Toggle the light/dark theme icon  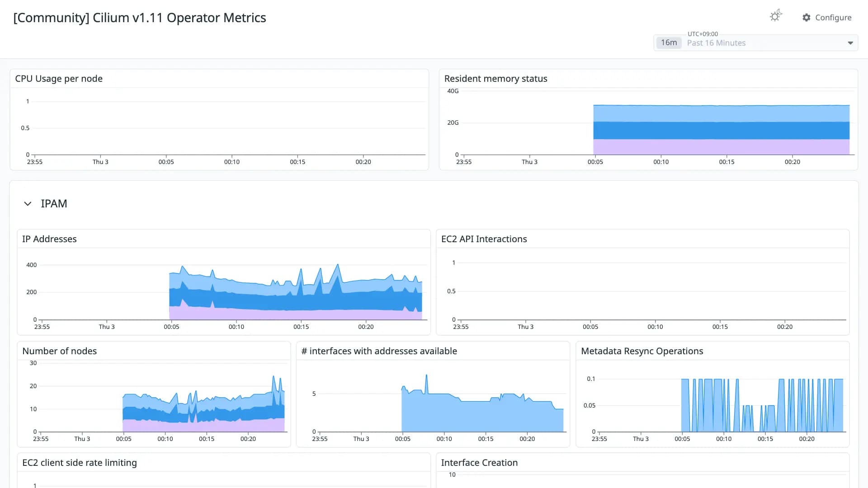click(776, 16)
